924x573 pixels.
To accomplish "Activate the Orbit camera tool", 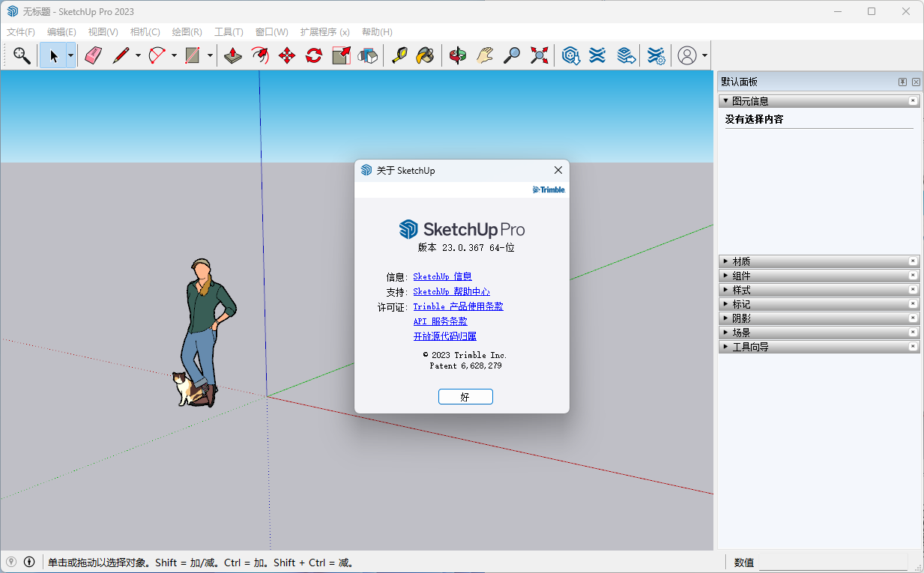I will tap(457, 55).
